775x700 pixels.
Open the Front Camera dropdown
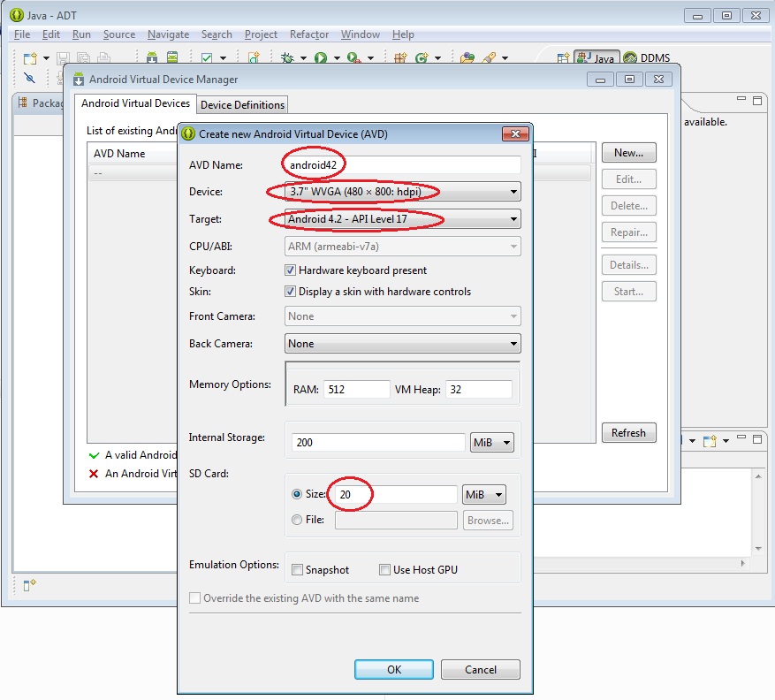coord(402,316)
